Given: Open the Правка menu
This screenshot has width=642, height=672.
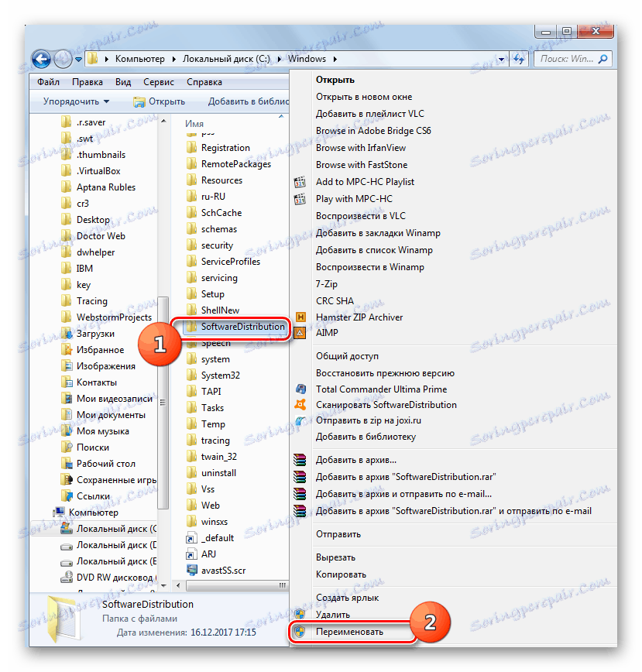Looking at the screenshot, I should pos(87,82).
